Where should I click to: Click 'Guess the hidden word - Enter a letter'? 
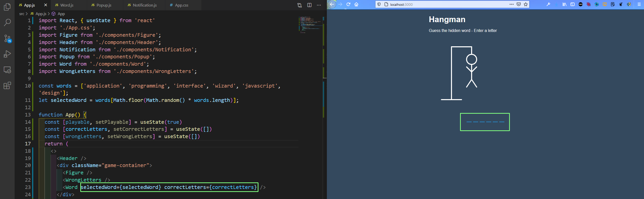[463, 30]
